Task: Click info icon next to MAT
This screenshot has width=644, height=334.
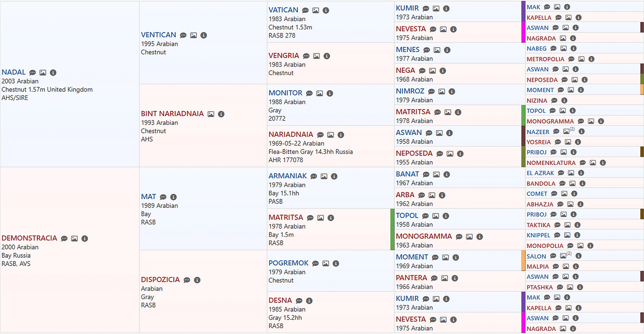Action: 173,197
